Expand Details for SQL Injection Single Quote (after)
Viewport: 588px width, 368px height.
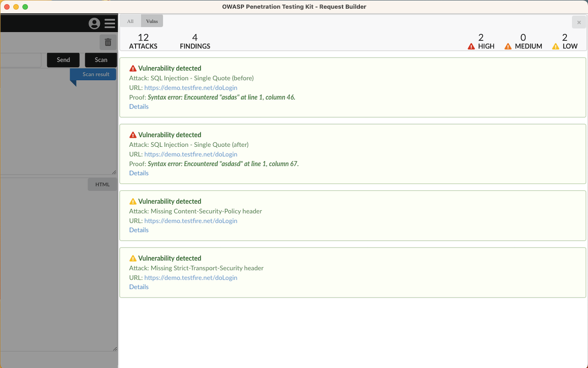pos(139,173)
